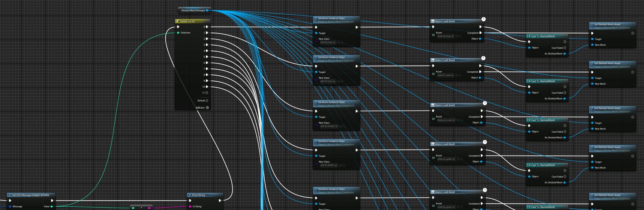The height and width of the screenshot is (210, 644).
Task: Open the ABP 01 Cow New Class dropdown
Action: pyautogui.click(x=328, y=81)
